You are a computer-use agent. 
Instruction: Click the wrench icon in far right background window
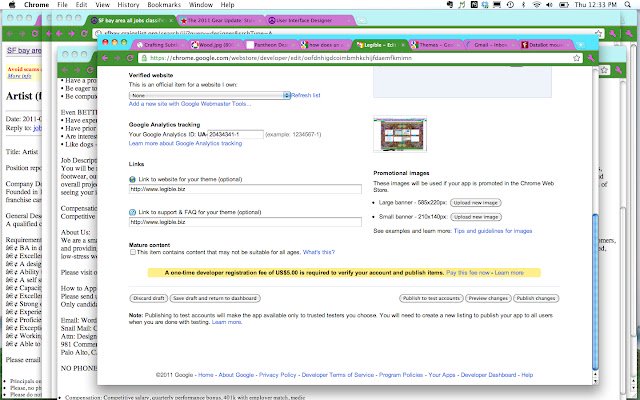coord(629,34)
